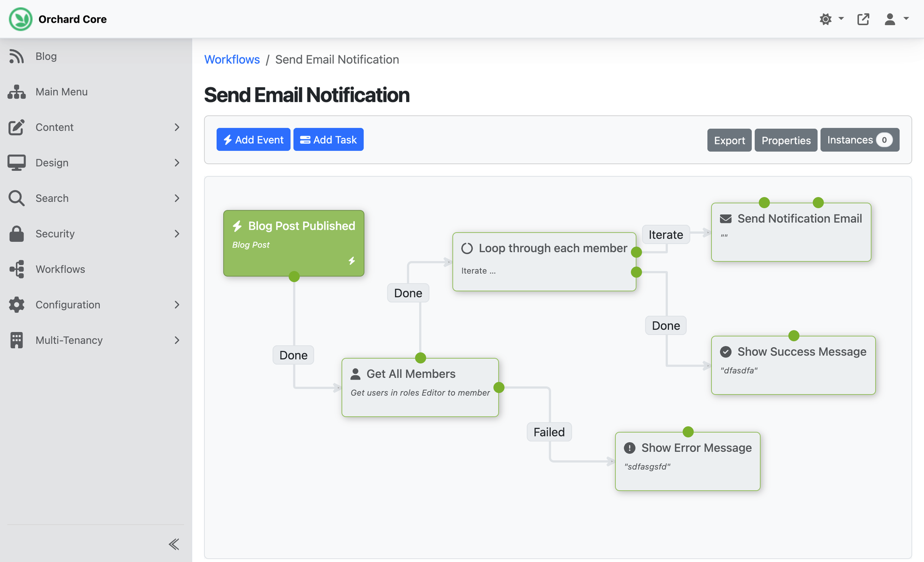
Task: Click the Export button
Action: [729, 140]
